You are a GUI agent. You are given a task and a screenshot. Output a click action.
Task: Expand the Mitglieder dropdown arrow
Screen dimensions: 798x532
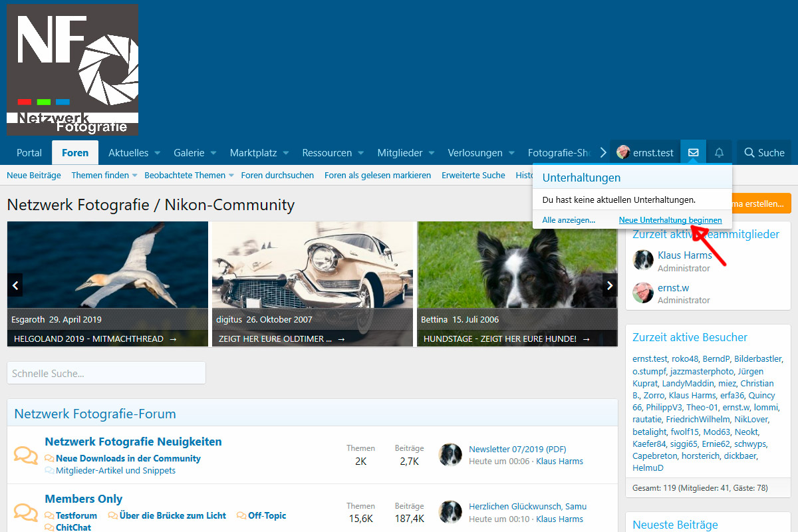[x=431, y=153]
